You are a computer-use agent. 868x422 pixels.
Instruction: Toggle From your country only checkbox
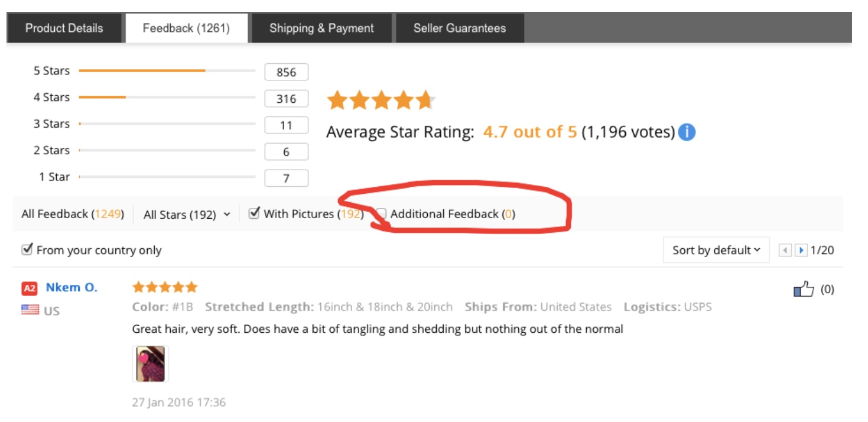coord(27,249)
